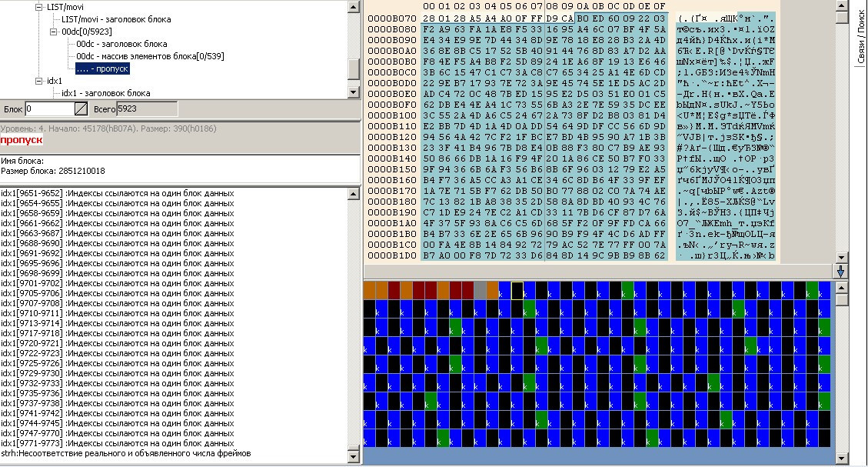Click the Блок number input field
The width and height of the screenshot is (868, 467).
pos(48,109)
